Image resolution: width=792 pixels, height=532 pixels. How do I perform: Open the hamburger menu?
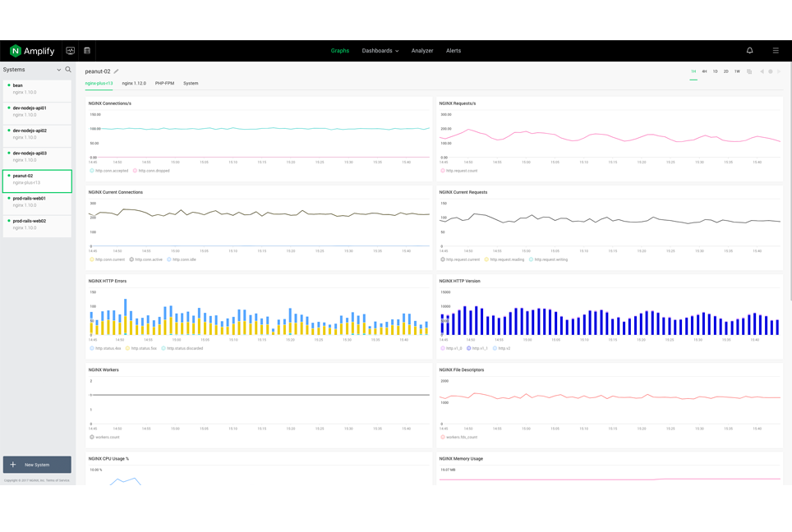coord(776,50)
